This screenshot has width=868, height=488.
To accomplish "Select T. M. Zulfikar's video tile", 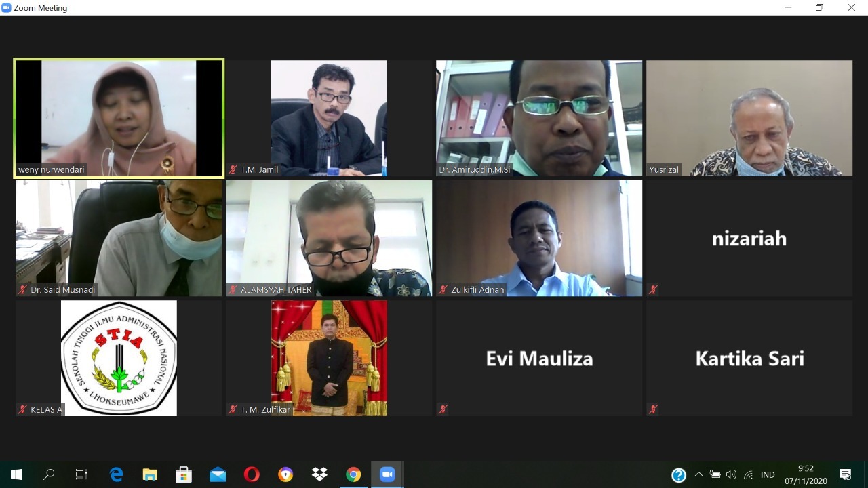I will click(x=329, y=358).
